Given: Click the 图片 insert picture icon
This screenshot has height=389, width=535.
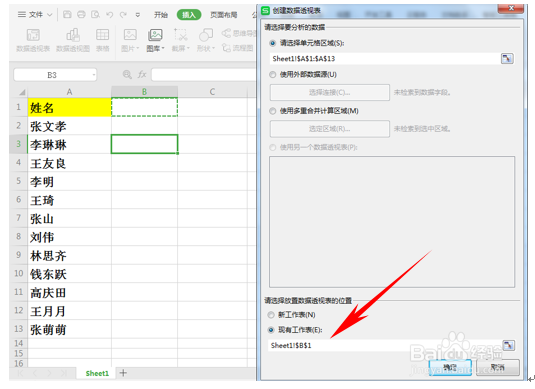Looking at the screenshot, I should tap(130, 35).
